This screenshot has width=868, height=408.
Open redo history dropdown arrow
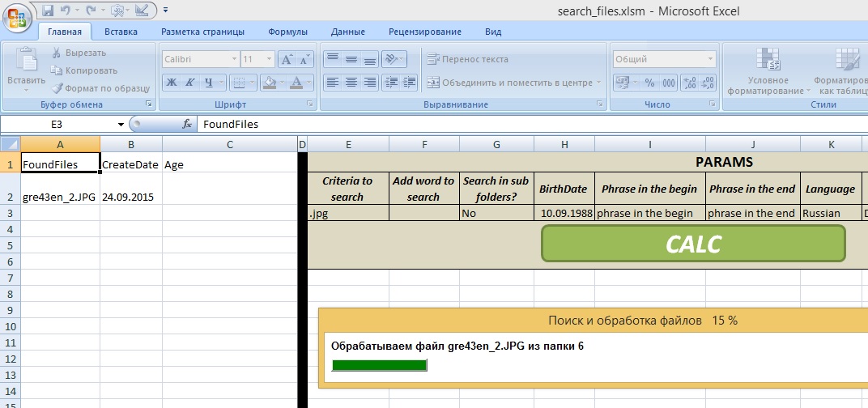click(x=102, y=10)
